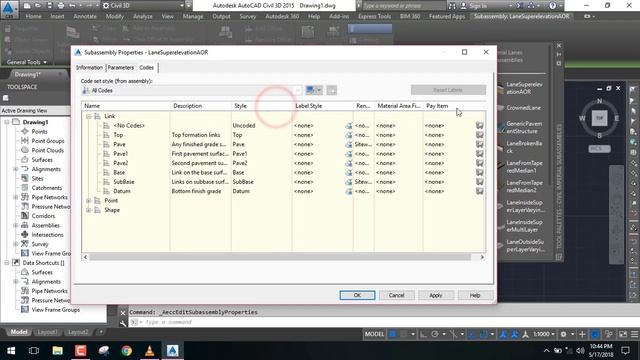
Task: Open the Express Tools ribbon tab
Action: [375, 16]
